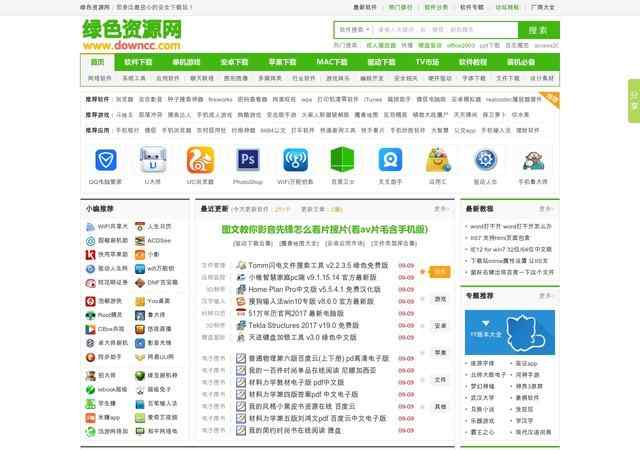This screenshot has height=450, width=640.
Task: Click the 绿色资源网 site logo
Action: pyautogui.click(x=132, y=35)
